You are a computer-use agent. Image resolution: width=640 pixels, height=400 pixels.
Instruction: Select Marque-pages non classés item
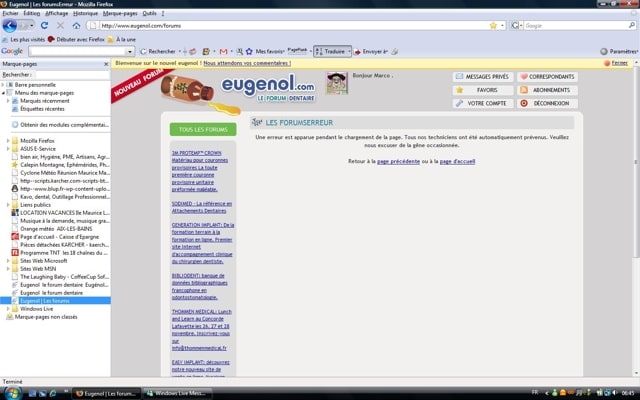(x=46, y=317)
